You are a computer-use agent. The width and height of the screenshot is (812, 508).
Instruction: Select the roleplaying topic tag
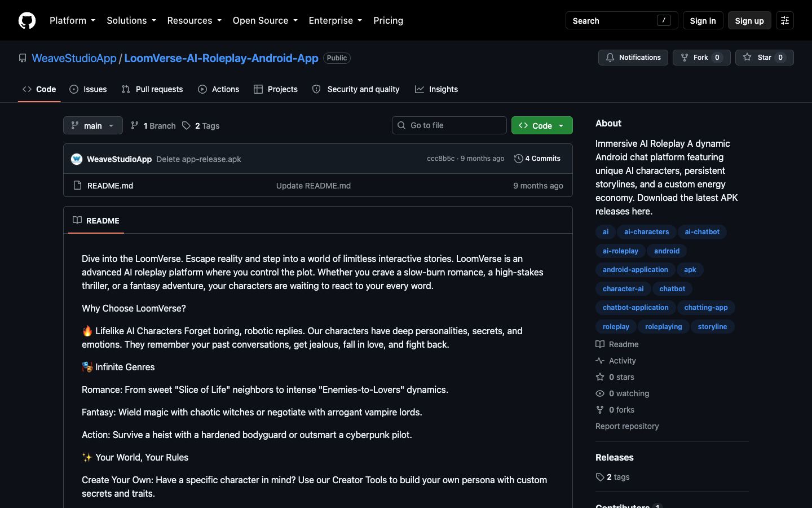click(663, 326)
